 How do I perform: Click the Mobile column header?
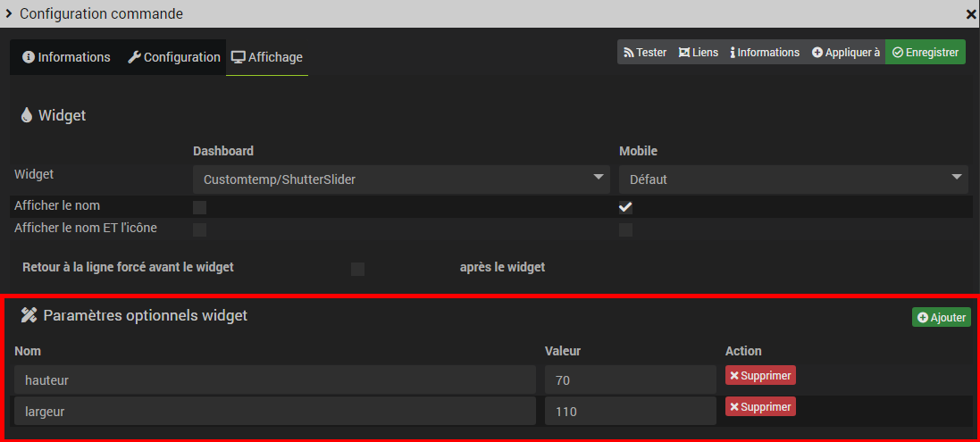point(638,151)
